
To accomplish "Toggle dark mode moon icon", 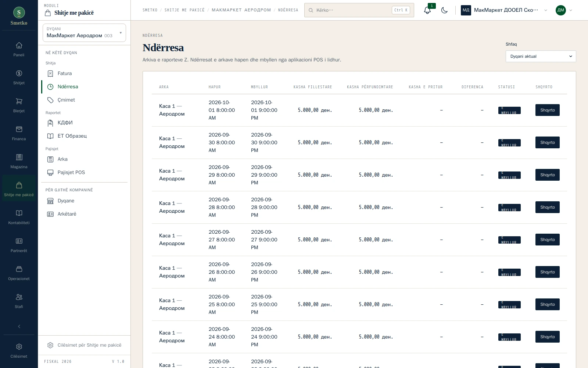I will point(444,10).
